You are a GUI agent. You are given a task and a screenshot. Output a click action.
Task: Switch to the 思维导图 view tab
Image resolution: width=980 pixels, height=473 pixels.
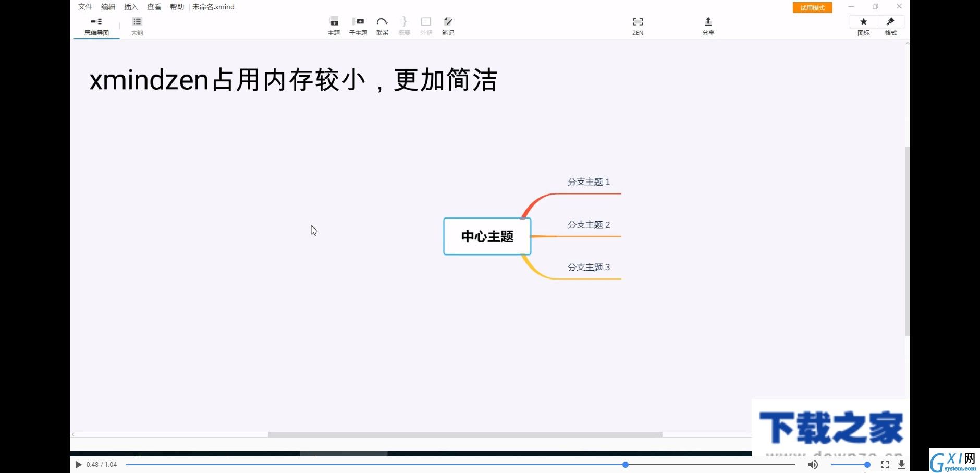97,26
